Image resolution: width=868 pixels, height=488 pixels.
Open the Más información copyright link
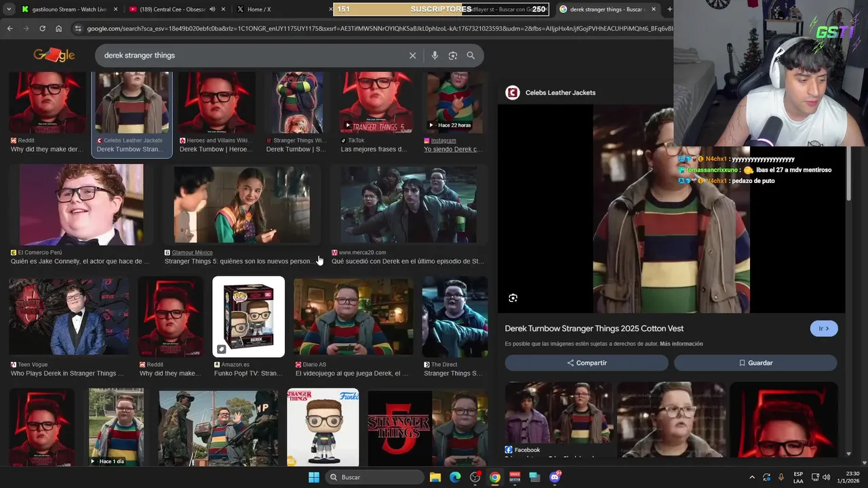tap(681, 344)
